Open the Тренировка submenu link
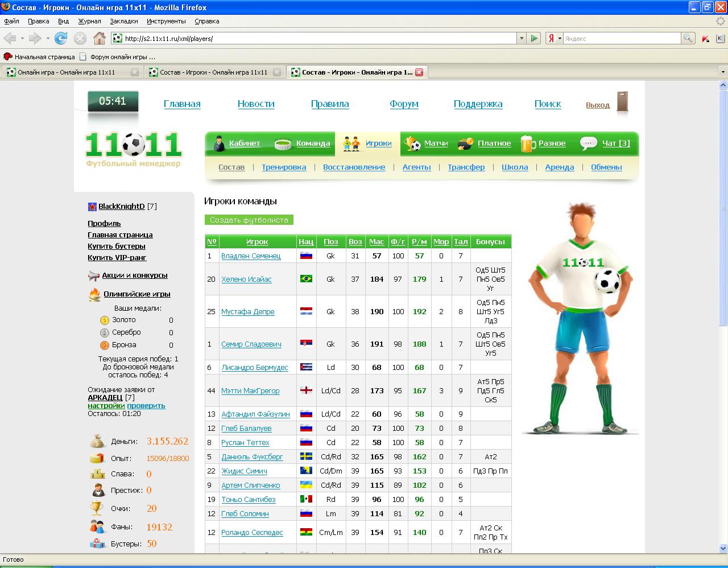The width and height of the screenshot is (728, 568). 284,167
